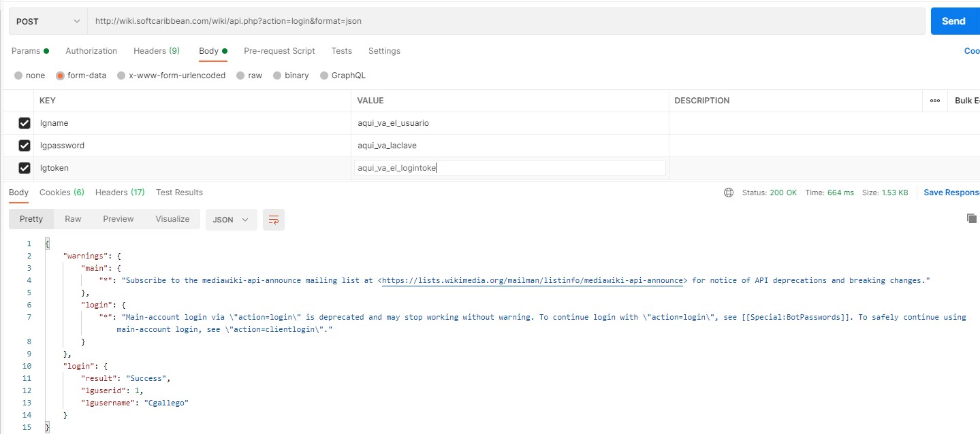The image size is (980, 434).
Task: Click the lgtoken value input field
Action: tap(509, 168)
